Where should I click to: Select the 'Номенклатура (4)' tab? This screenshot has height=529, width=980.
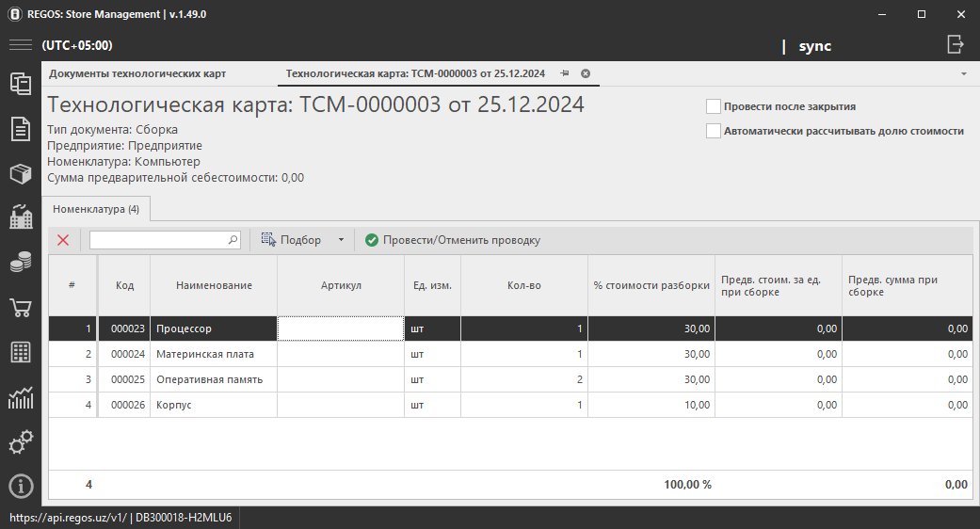(96, 209)
